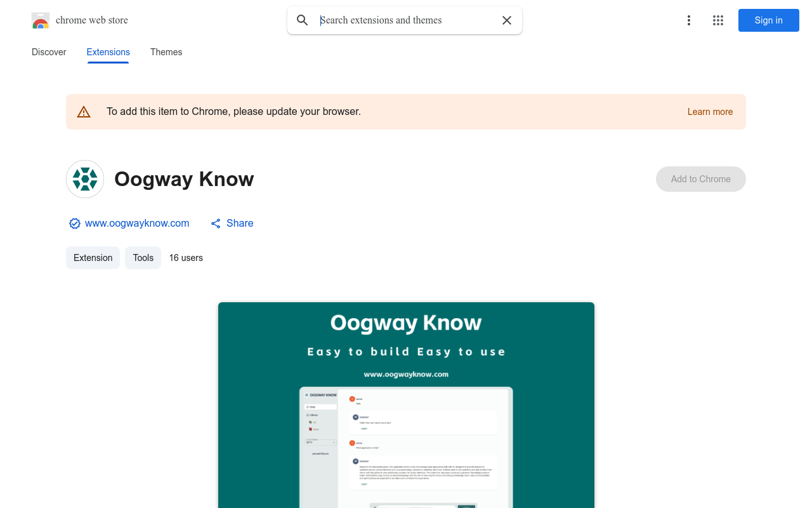
Task: Click the Sign in button
Action: click(x=769, y=20)
